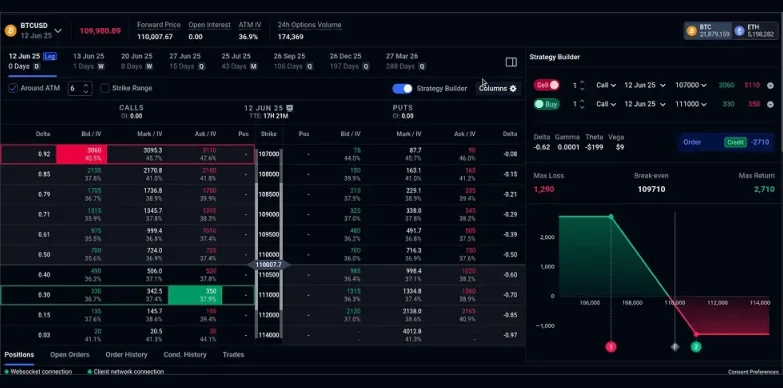The height and width of the screenshot is (388, 783).
Task: Click the Open Interest label
Action: [x=210, y=25]
